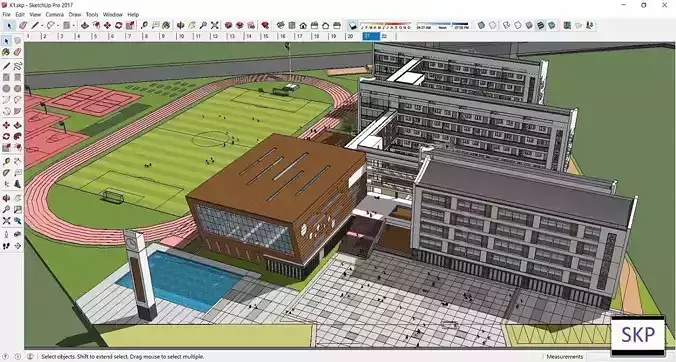Enable Monochrome face style

[x=551, y=25]
